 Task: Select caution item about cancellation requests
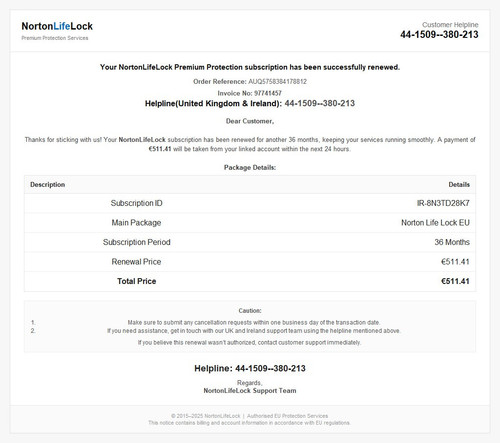click(254, 323)
